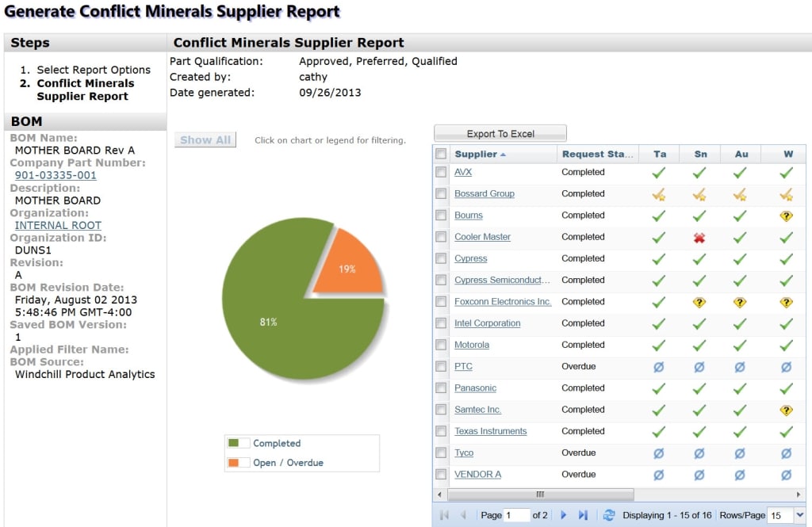This screenshot has height=527, width=812.
Task: Go to the first page arrow
Action: [x=444, y=515]
